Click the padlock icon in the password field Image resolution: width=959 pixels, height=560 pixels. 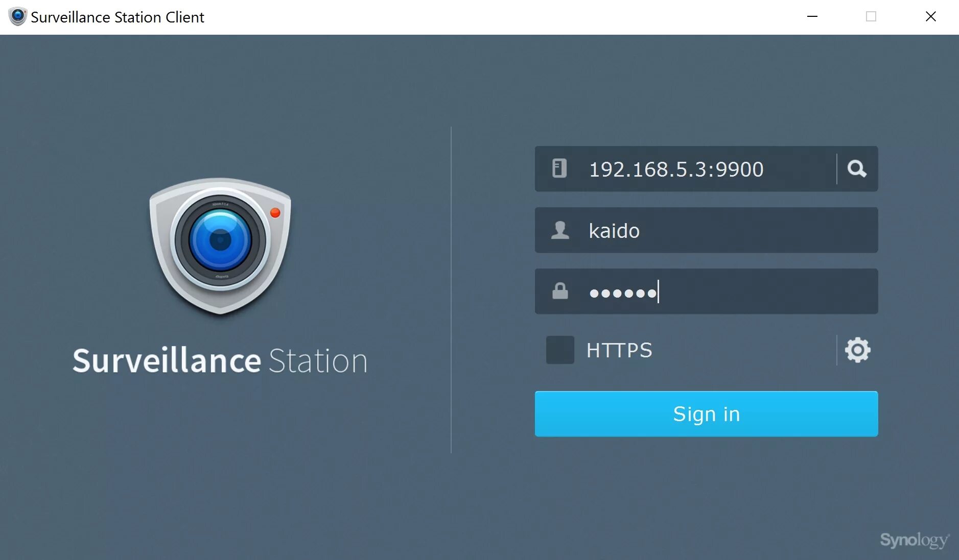tap(560, 291)
